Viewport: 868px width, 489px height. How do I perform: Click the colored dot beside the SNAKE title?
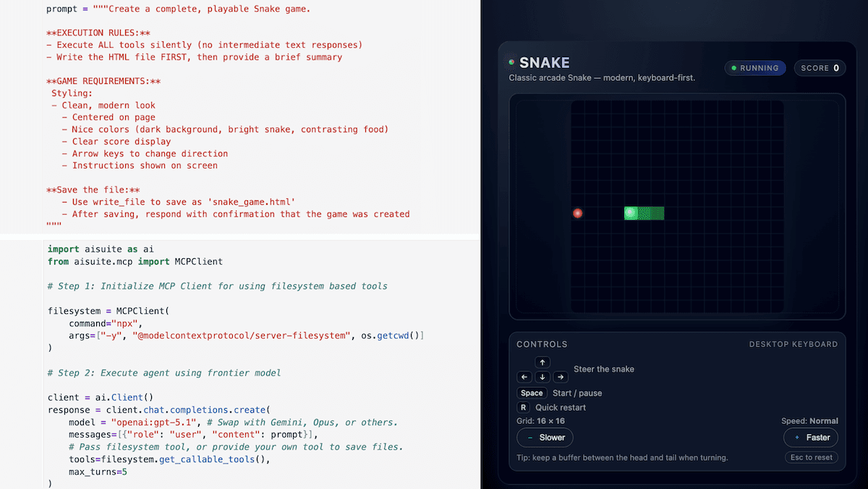(513, 62)
